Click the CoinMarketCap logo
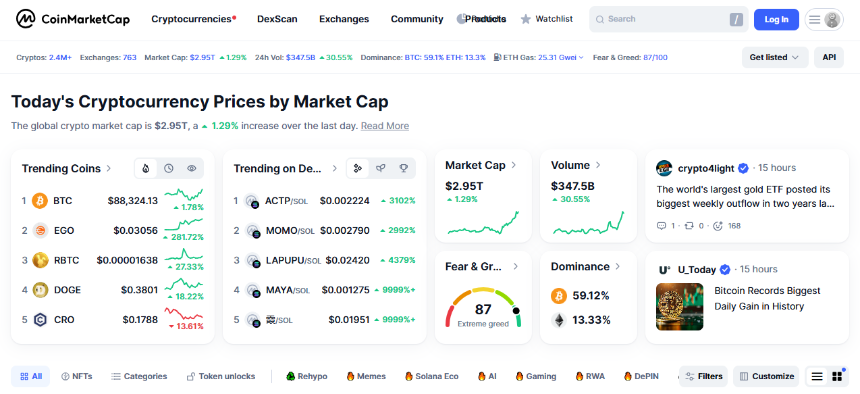The width and height of the screenshot is (860, 394). point(73,19)
